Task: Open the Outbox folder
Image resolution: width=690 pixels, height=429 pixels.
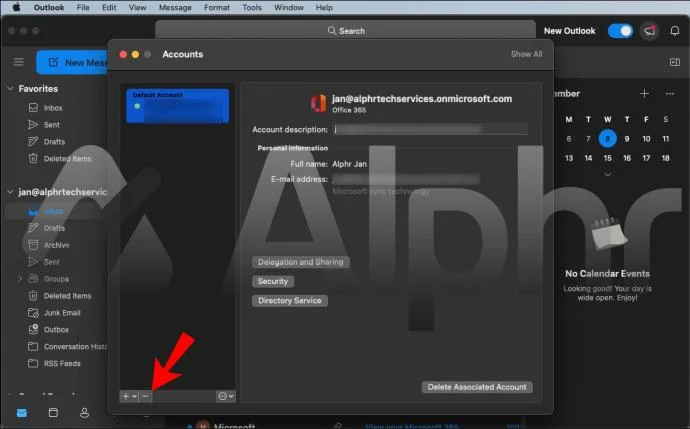Action: (x=56, y=330)
